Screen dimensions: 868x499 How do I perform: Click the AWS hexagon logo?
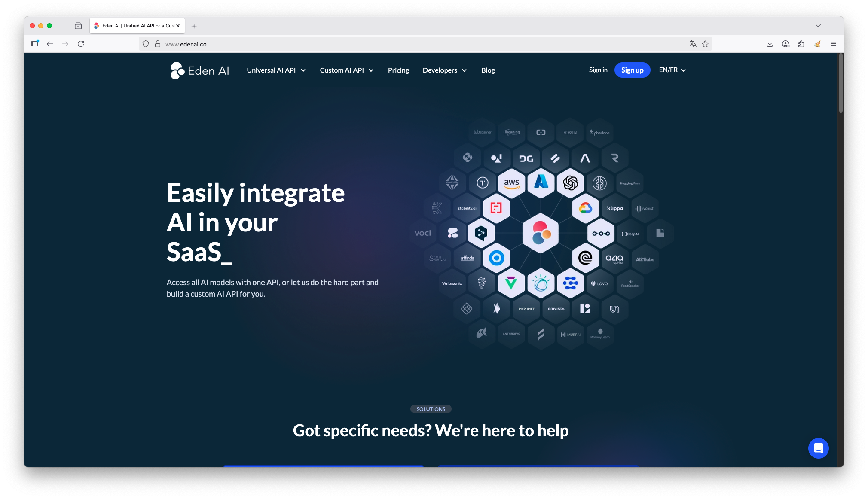click(511, 183)
